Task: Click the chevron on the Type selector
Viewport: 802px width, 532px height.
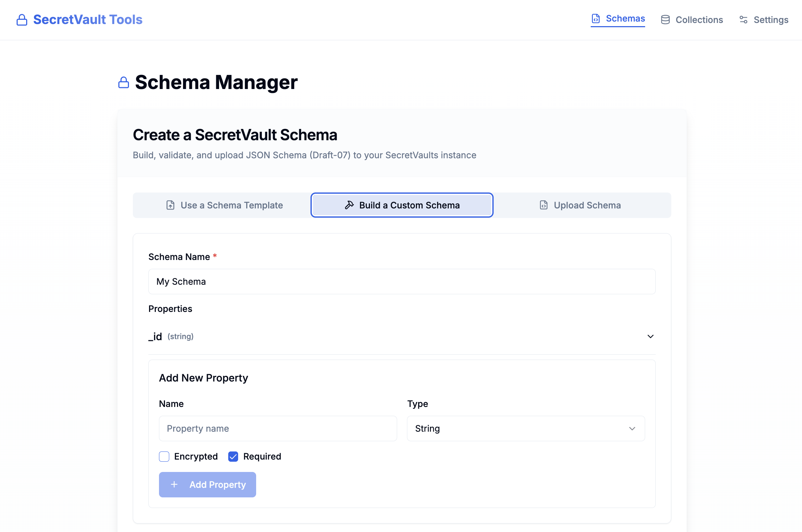Action: [x=632, y=428]
